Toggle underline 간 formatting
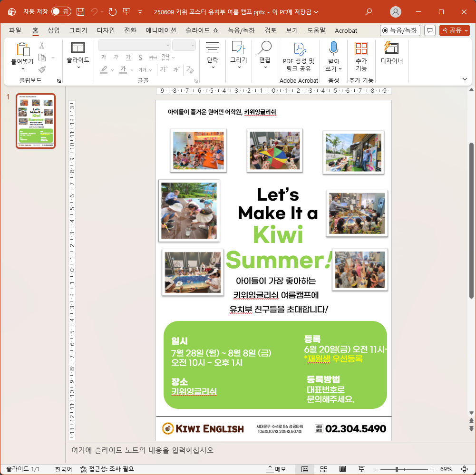 pos(128,57)
